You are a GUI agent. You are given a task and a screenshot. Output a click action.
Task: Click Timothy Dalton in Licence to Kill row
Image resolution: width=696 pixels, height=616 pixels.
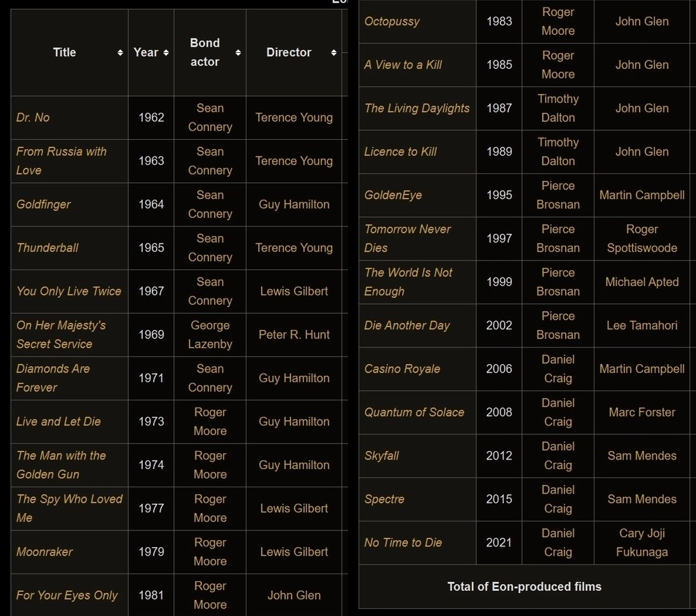(558, 152)
